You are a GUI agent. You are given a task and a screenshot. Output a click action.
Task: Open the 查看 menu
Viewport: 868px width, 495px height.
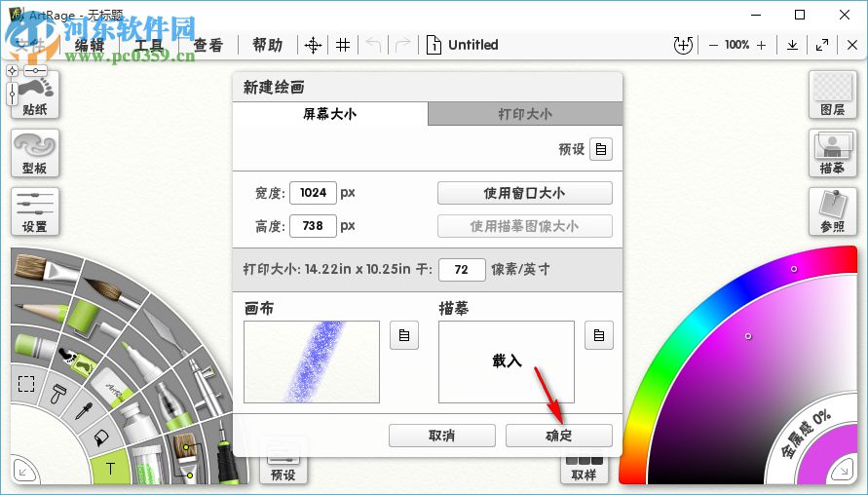coord(208,46)
